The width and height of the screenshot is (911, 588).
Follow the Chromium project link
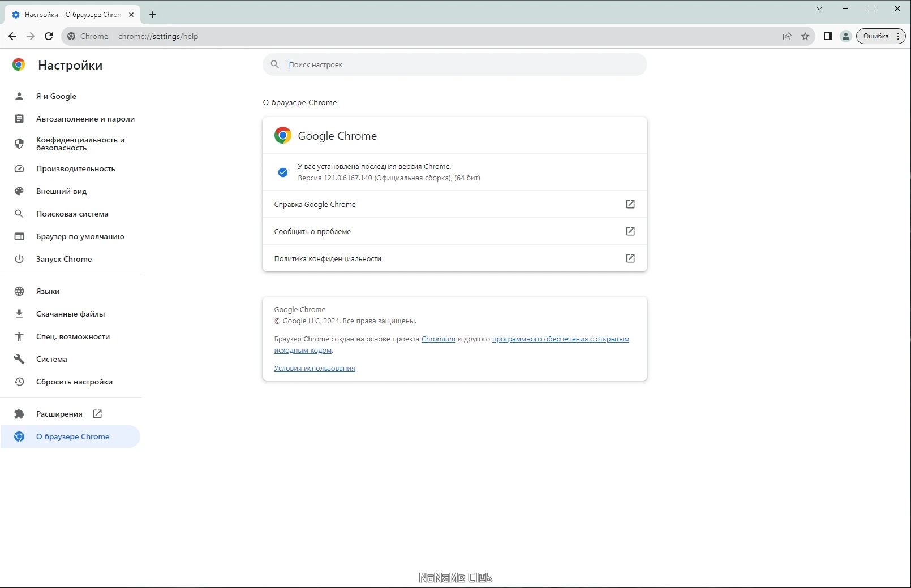pyautogui.click(x=439, y=339)
